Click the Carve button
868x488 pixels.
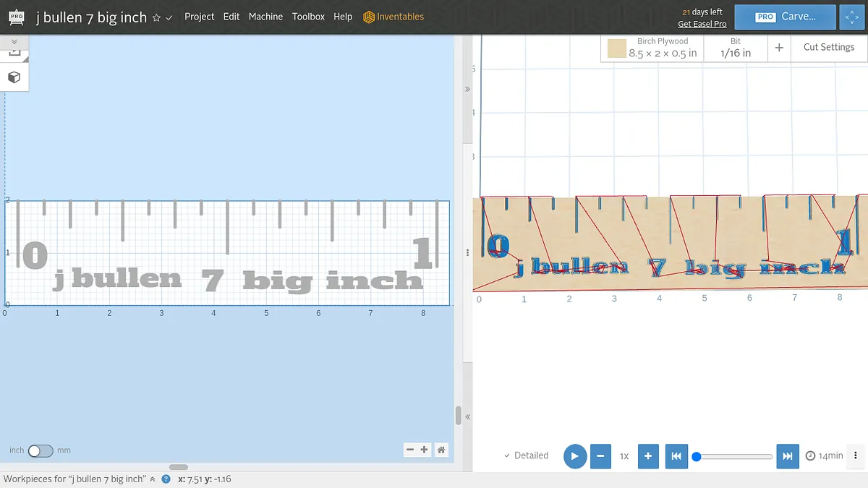tap(786, 17)
